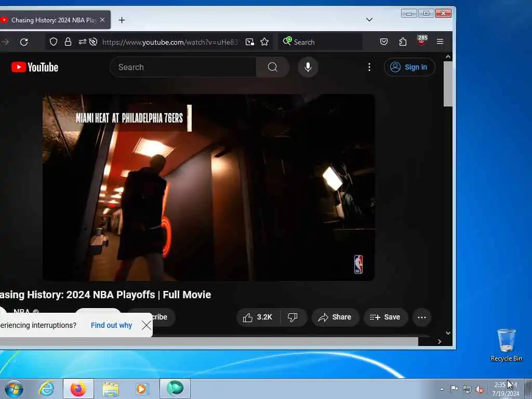Open YouTube settings three-dot menu

pyautogui.click(x=369, y=67)
